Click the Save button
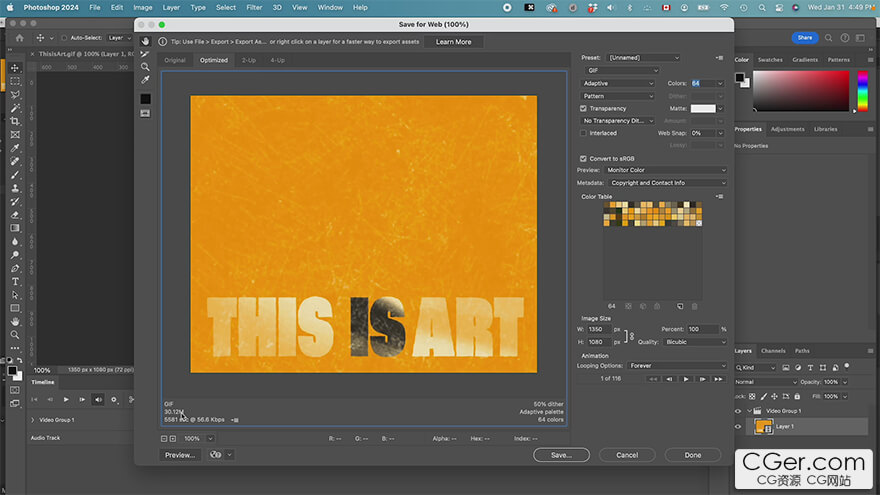This screenshot has width=880, height=495. point(561,455)
